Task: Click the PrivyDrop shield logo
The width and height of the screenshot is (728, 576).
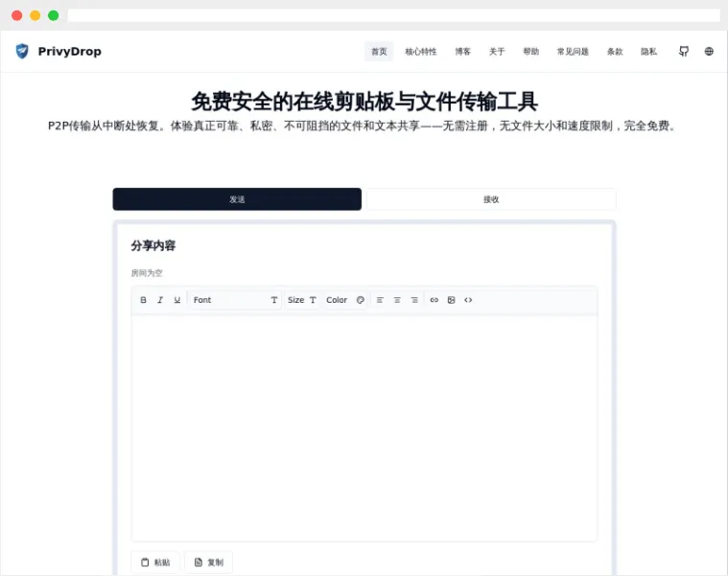Action: point(22,51)
